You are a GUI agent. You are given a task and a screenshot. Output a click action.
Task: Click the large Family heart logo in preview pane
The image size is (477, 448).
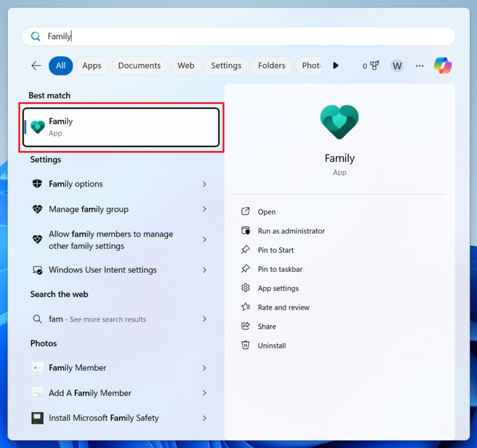tap(340, 122)
